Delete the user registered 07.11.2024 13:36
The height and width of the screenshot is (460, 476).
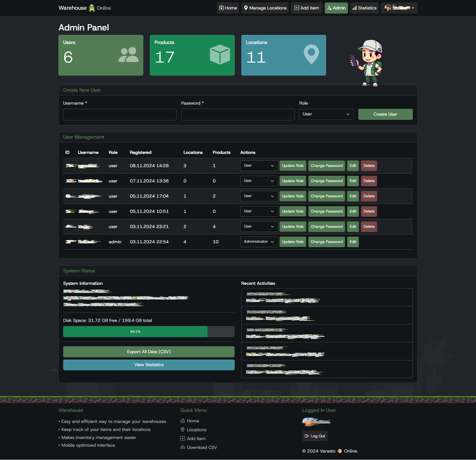pos(369,181)
